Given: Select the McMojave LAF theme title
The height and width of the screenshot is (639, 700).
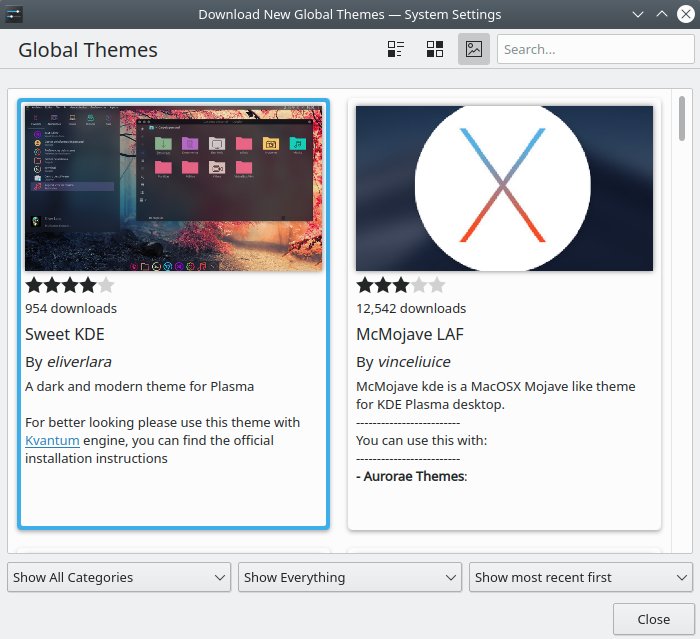Looking at the screenshot, I should [x=410, y=334].
